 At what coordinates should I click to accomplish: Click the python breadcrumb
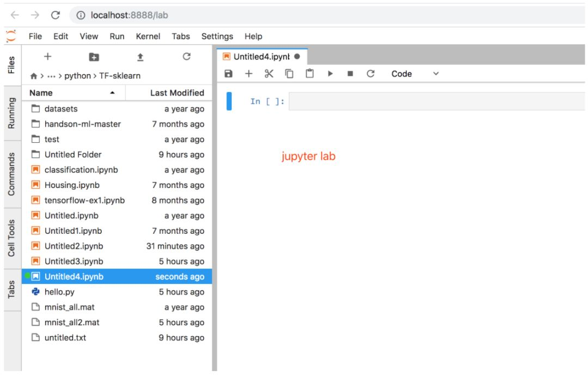[78, 76]
